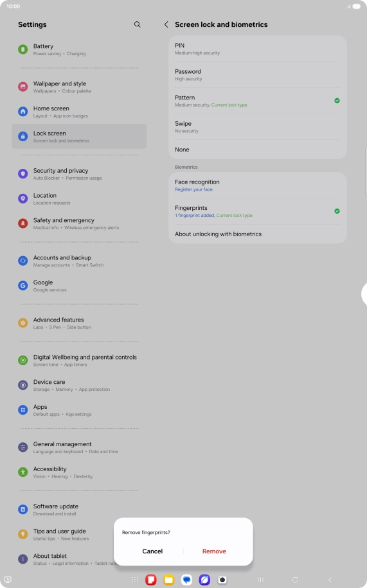Screen dimensions: 367x588
Task: Tap the Google services icon
Action: click(x=23, y=286)
